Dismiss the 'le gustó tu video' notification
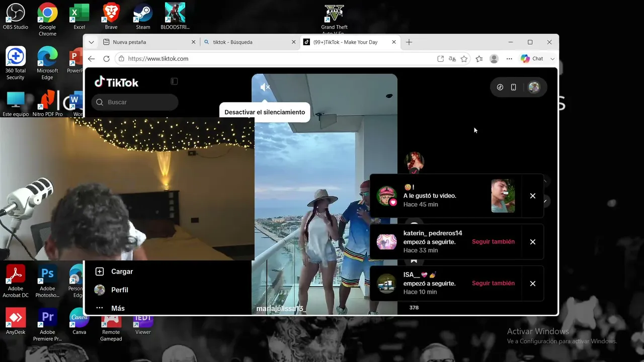The image size is (644, 362). point(533,196)
